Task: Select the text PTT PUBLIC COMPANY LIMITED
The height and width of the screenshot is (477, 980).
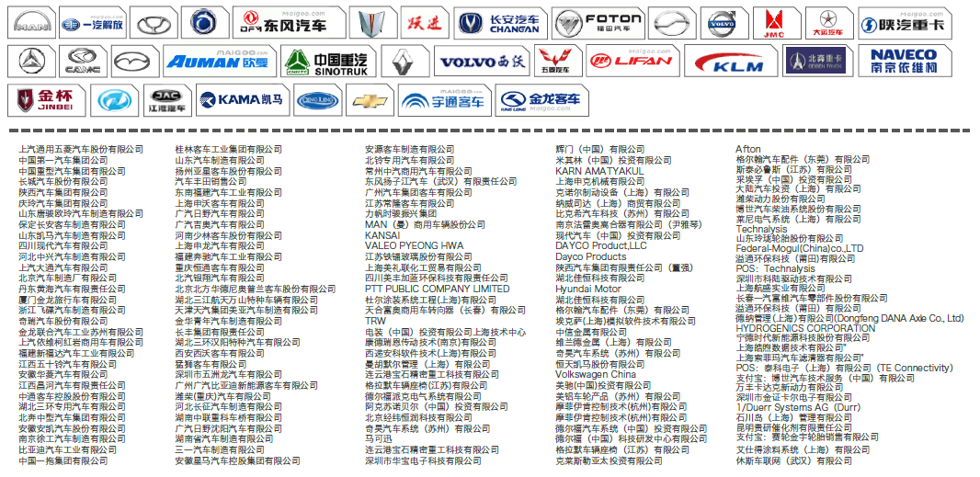Action: (437, 289)
